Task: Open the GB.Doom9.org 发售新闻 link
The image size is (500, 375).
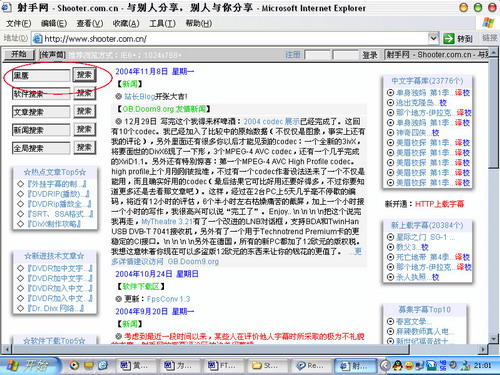Action: (x=164, y=109)
